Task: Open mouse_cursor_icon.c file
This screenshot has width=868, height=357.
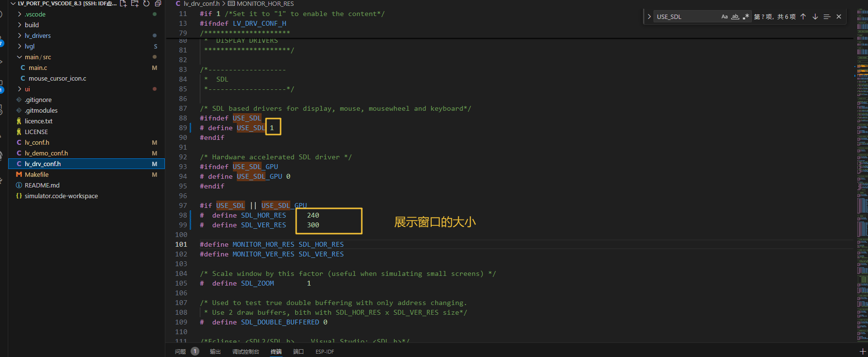Action: pos(87,78)
